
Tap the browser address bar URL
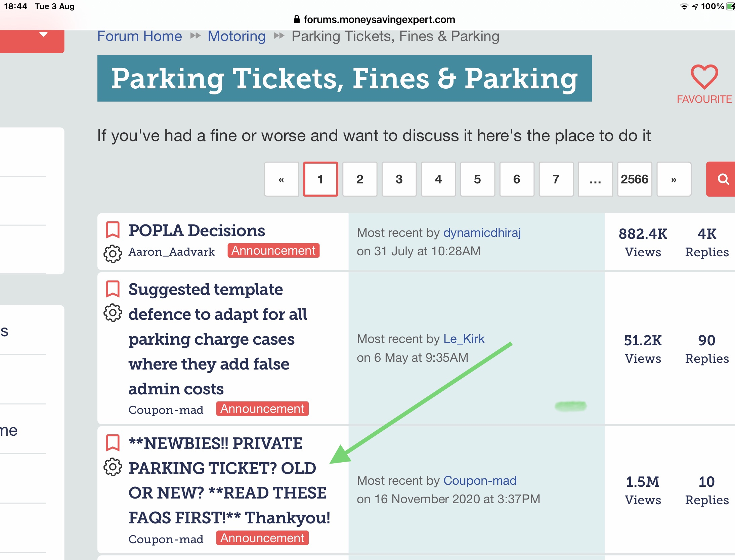(x=379, y=19)
